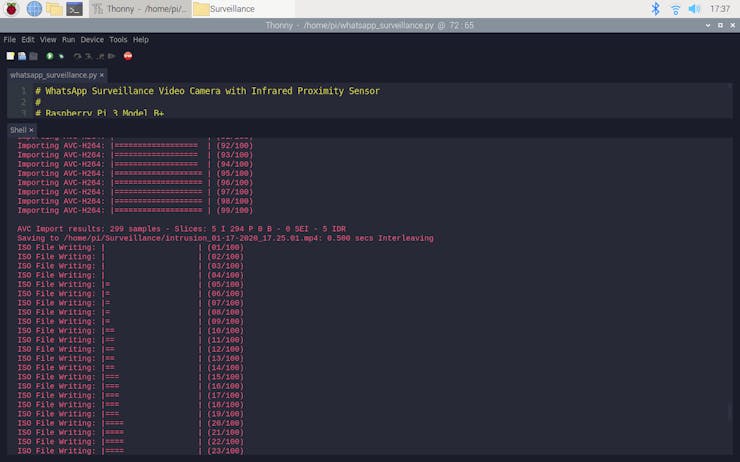Open the File menu

[9, 40]
